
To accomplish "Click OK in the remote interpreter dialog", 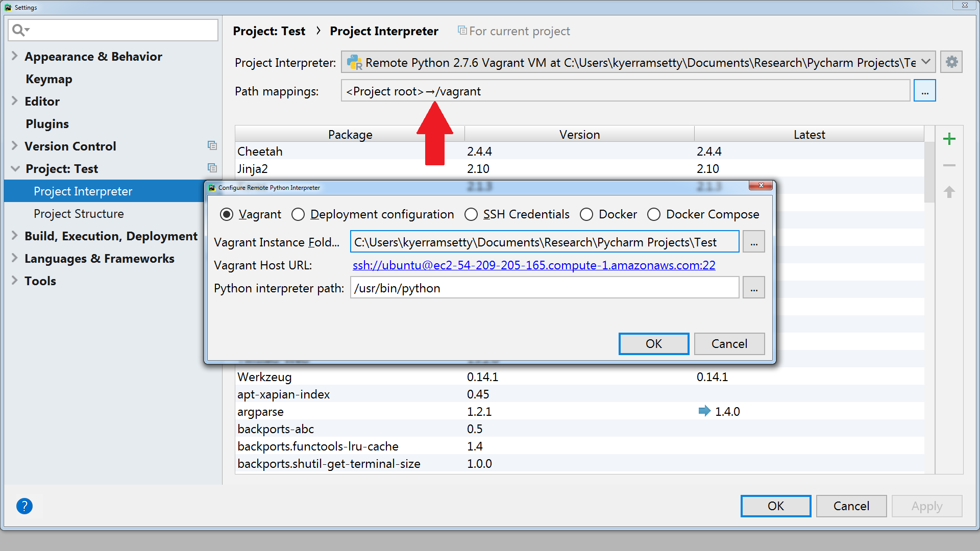I will click(653, 344).
